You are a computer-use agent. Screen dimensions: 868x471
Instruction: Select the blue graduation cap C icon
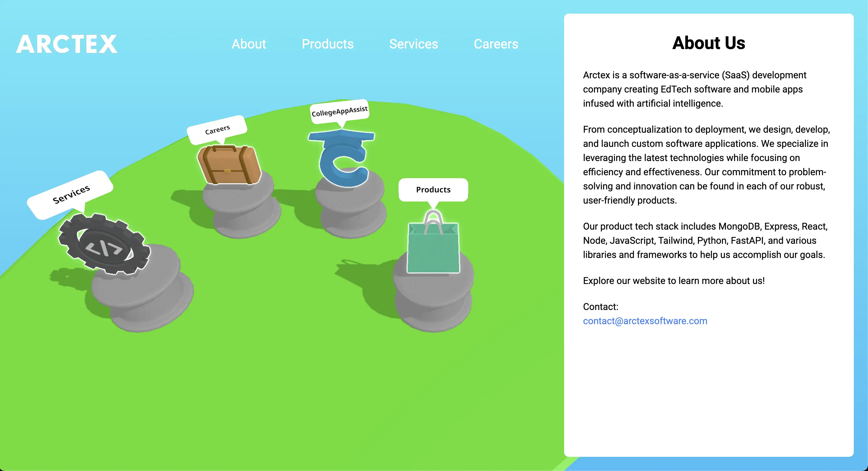click(342, 158)
